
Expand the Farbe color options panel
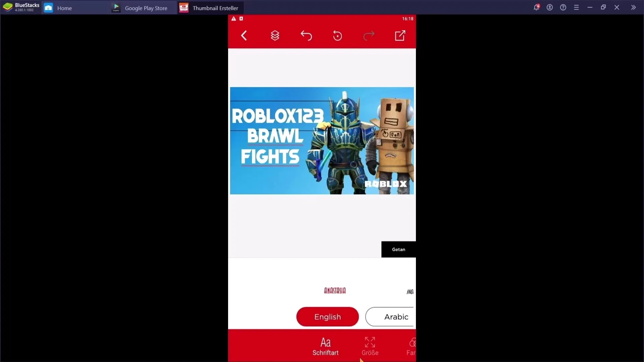pyautogui.click(x=411, y=346)
